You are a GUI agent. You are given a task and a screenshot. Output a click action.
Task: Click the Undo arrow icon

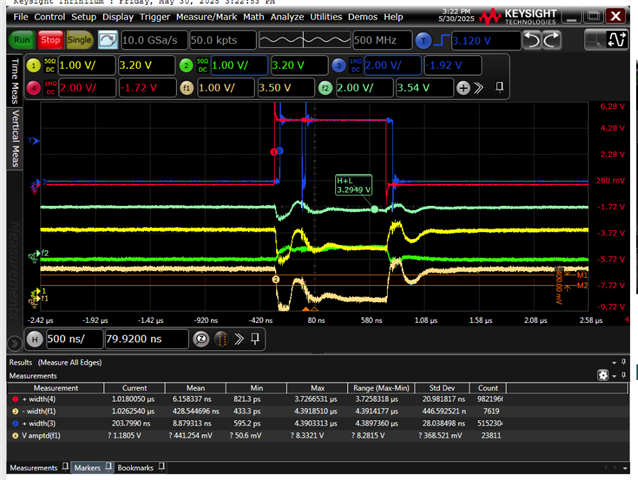[531, 40]
